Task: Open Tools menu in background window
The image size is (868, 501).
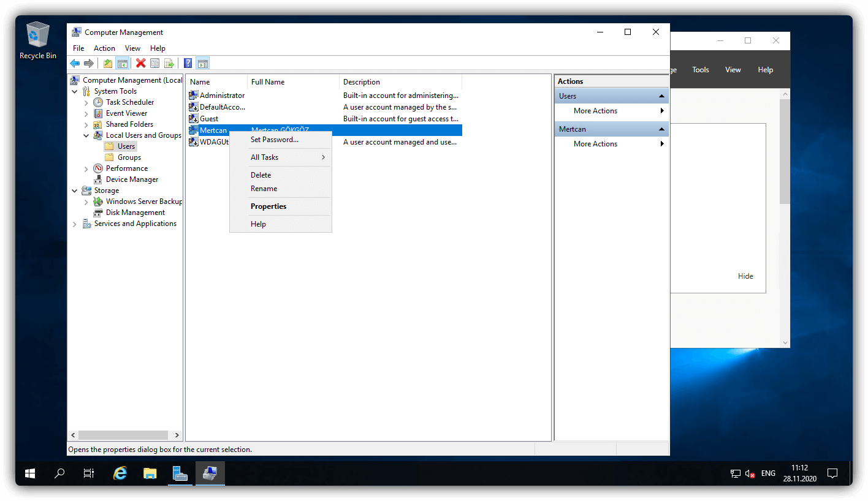Action: pos(701,70)
